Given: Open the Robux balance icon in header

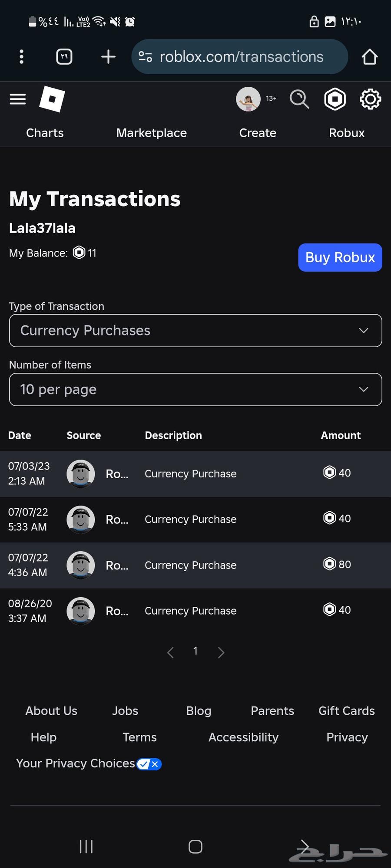Looking at the screenshot, I should [335, 99].
